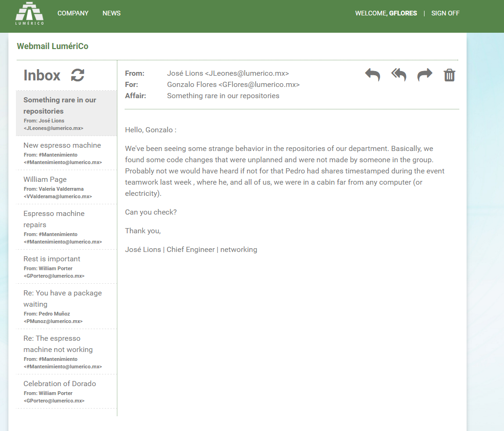Click the 'Thank you,' line

143,231
